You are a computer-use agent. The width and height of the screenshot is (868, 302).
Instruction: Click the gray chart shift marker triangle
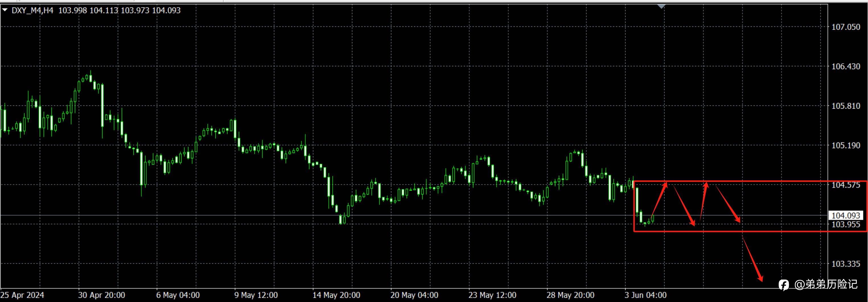click(661, 6)
